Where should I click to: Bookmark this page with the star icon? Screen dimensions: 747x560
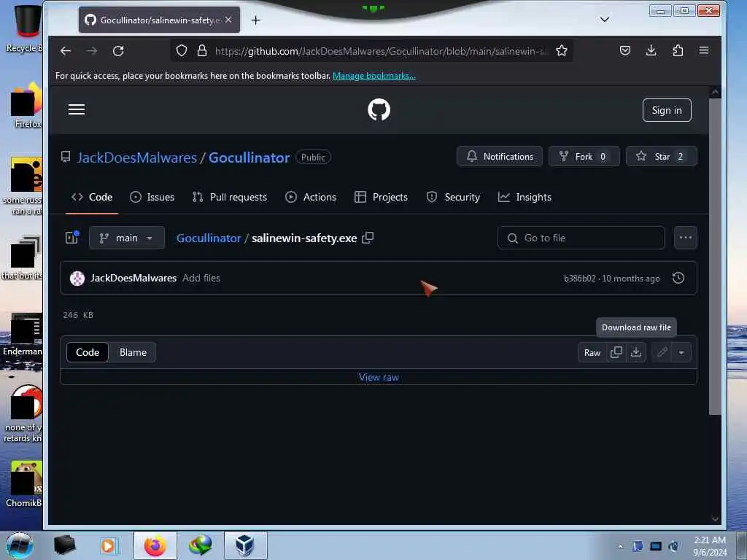(562, 50)
